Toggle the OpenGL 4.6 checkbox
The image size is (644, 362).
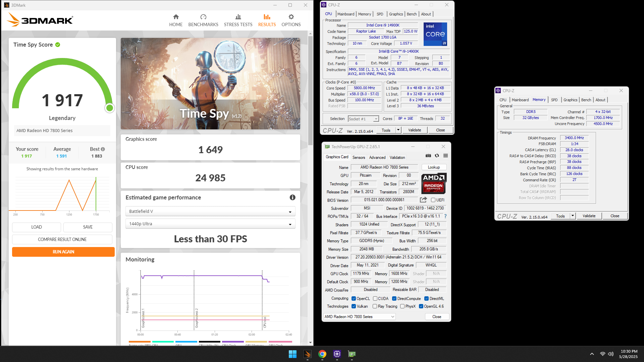(421, 306)
